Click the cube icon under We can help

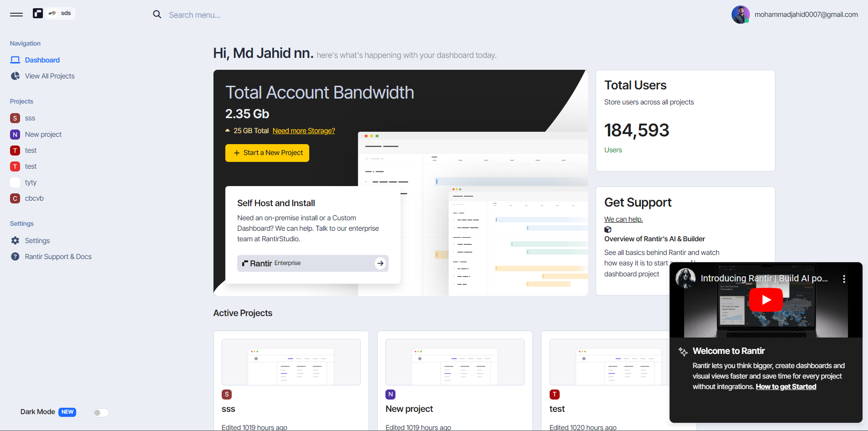(x=608, y=229)
